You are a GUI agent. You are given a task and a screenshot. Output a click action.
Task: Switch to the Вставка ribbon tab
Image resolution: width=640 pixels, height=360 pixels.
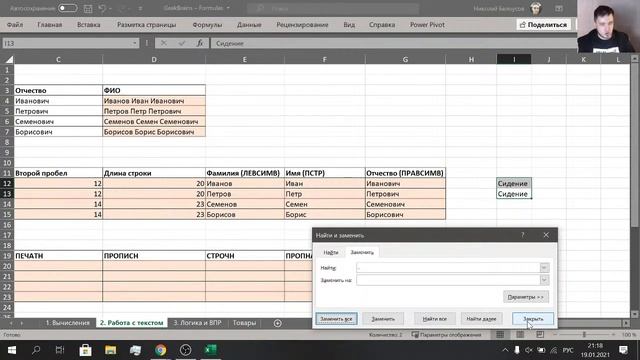(89, 25)
